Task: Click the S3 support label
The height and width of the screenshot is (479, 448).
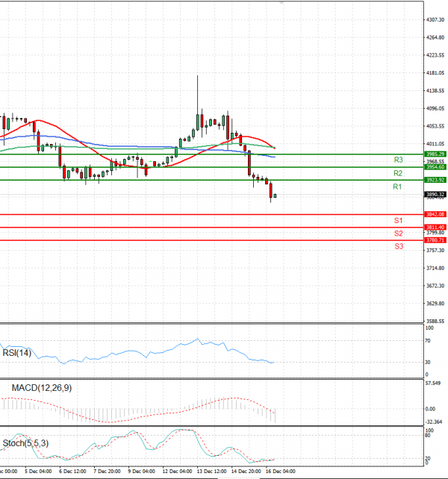Action: [x=399, y=246]
